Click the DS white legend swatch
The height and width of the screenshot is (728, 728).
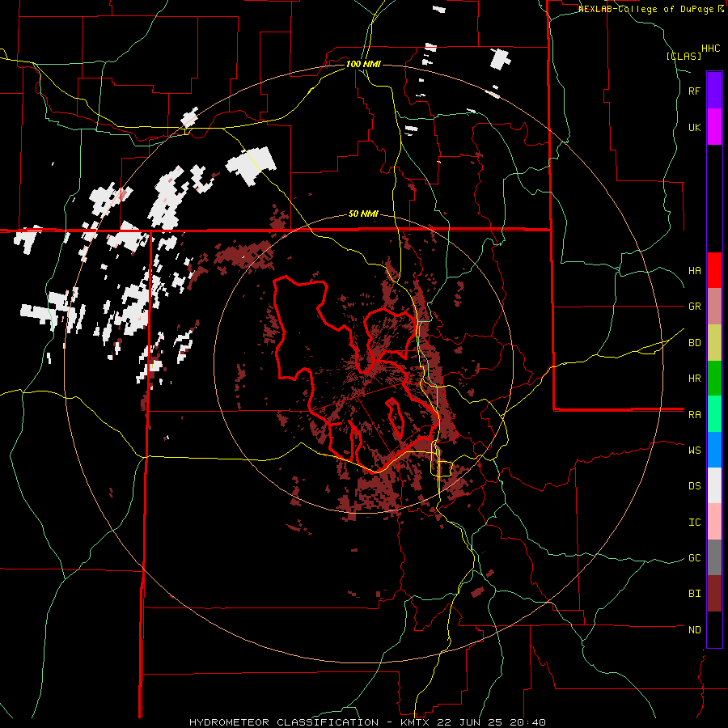pyautogui.click(x=714, y=485)
